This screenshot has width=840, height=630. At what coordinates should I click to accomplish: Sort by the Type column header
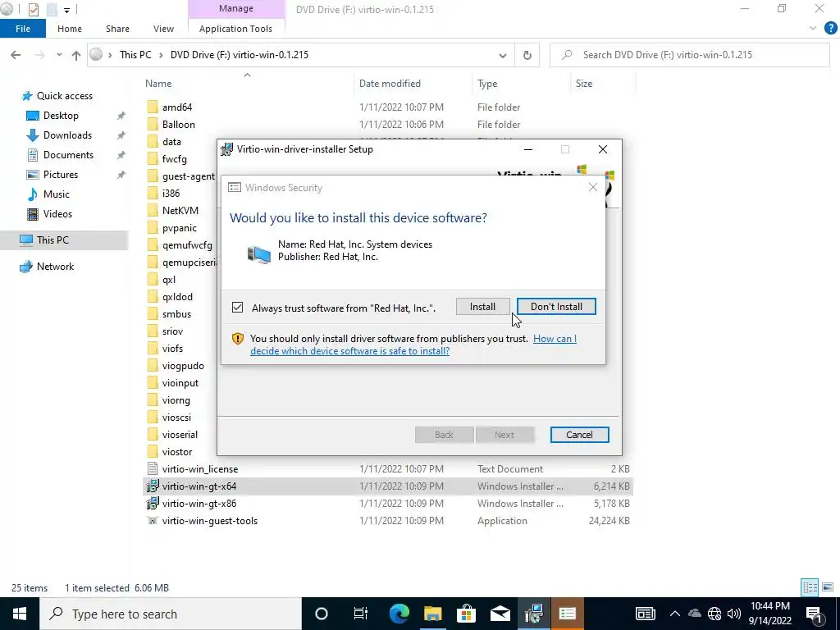point(487,84)
